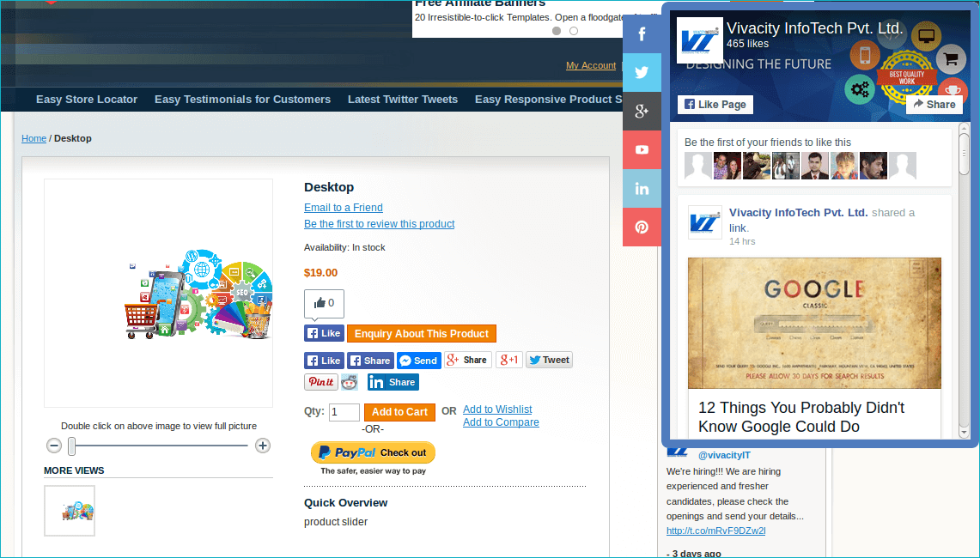Click the 465 likes count

tap(747, 44)
